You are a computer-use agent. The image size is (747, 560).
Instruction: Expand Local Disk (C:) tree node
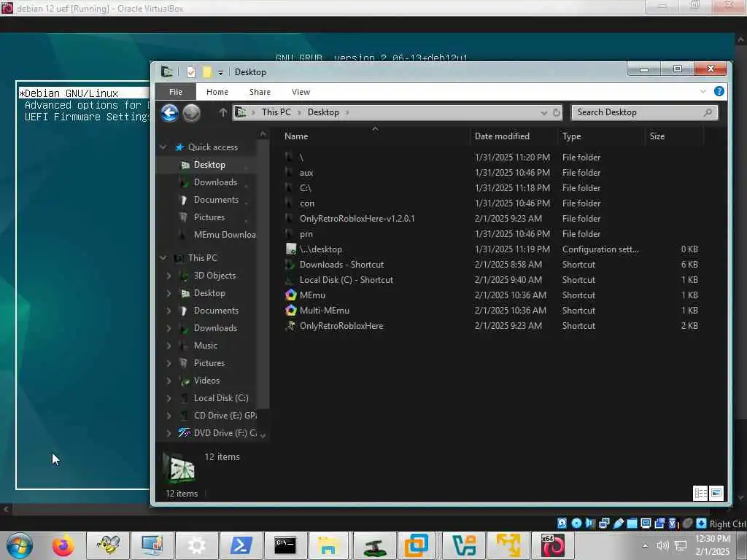(169, 398)
